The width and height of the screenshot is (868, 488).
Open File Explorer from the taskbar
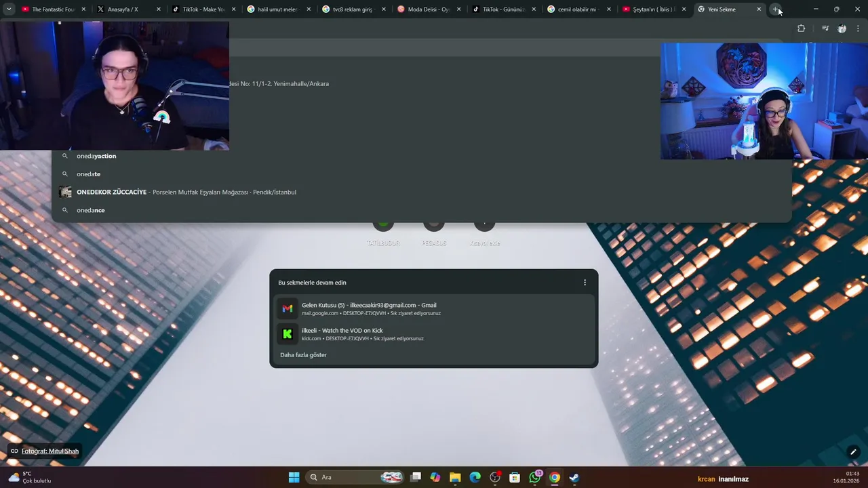[455, 477]
